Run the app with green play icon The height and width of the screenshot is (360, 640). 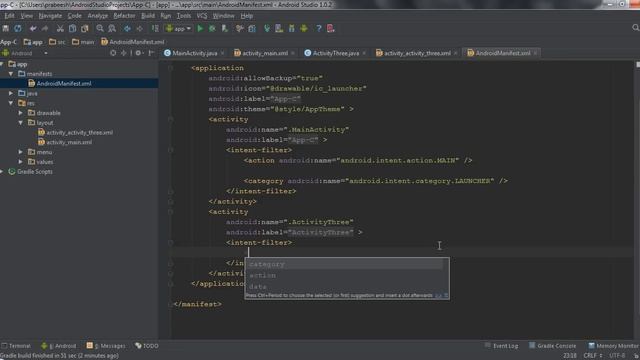(200, 29)
